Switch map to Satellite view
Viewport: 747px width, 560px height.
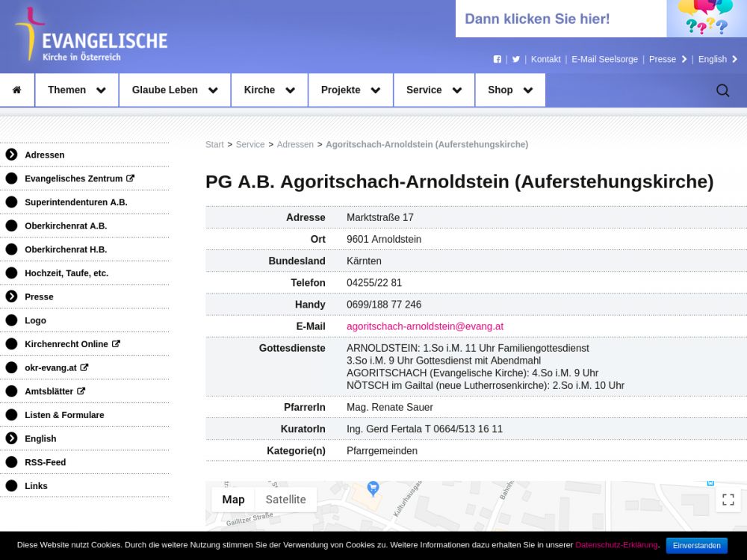click(x=285, y=500)
